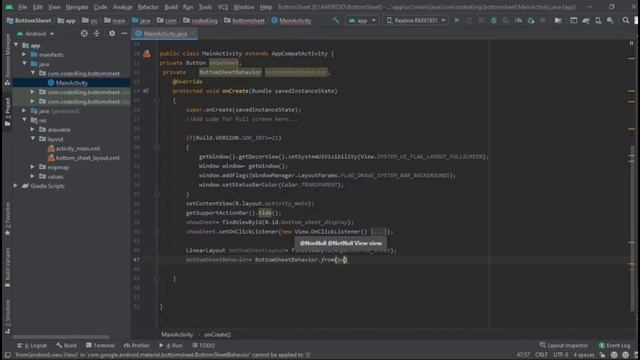Open the SDK Manager icon

pyautogui.click(x=610, y=20)
